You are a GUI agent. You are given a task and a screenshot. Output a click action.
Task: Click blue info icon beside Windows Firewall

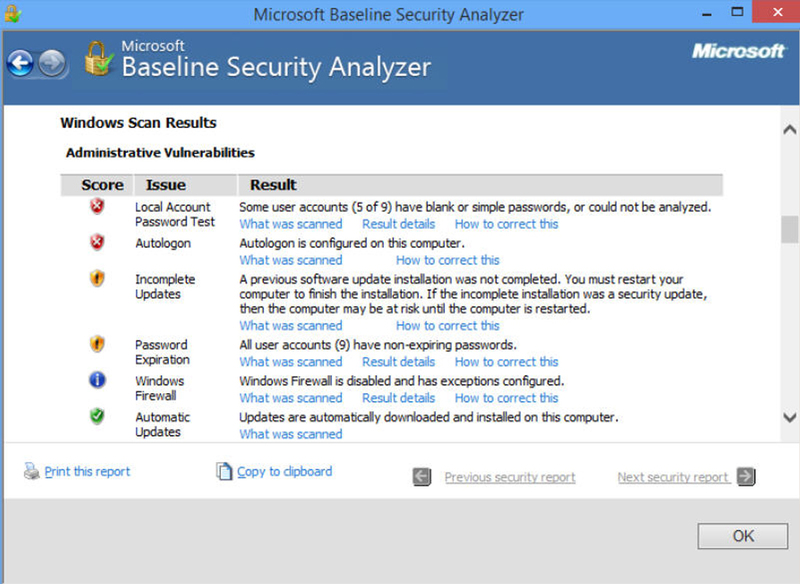point(97,379)
